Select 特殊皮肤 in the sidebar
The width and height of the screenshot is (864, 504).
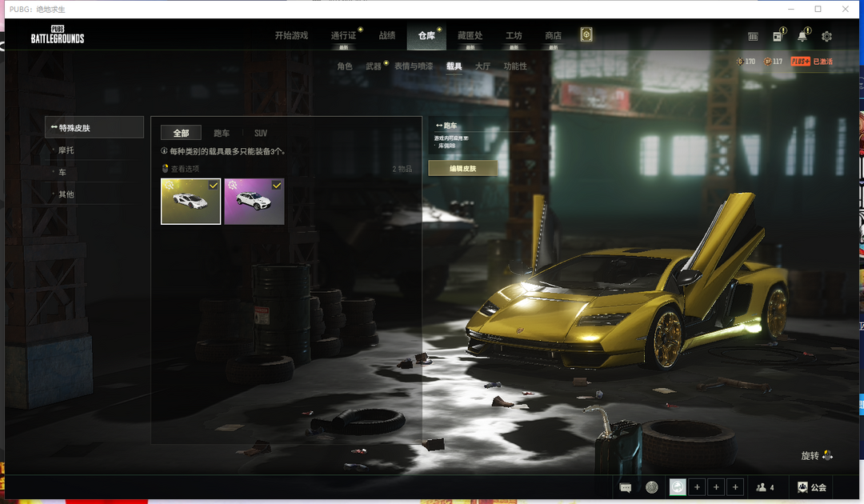94,127
